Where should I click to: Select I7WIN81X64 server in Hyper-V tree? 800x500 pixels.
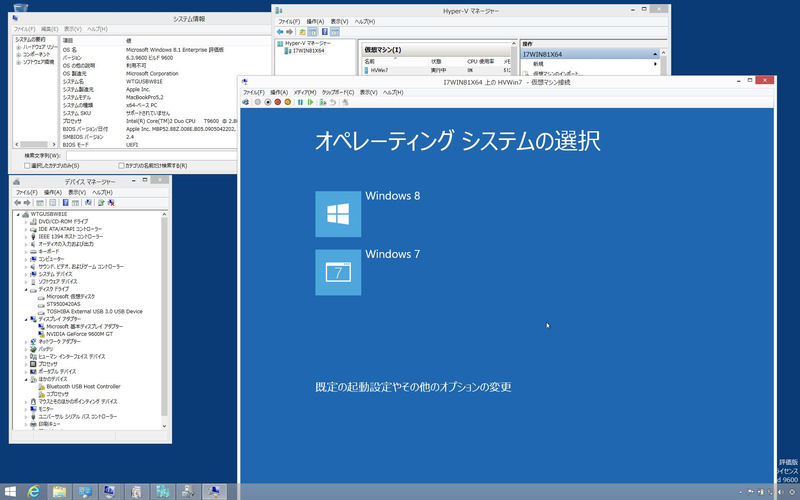tap(308, 51)
